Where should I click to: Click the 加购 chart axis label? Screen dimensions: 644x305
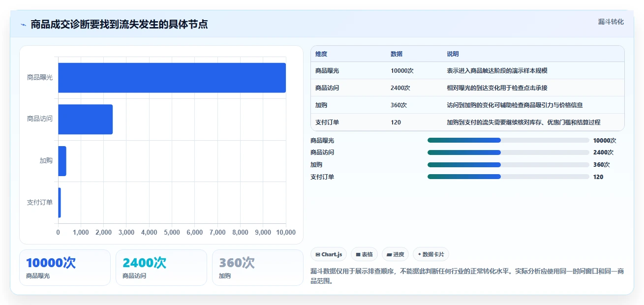[46, 161]
